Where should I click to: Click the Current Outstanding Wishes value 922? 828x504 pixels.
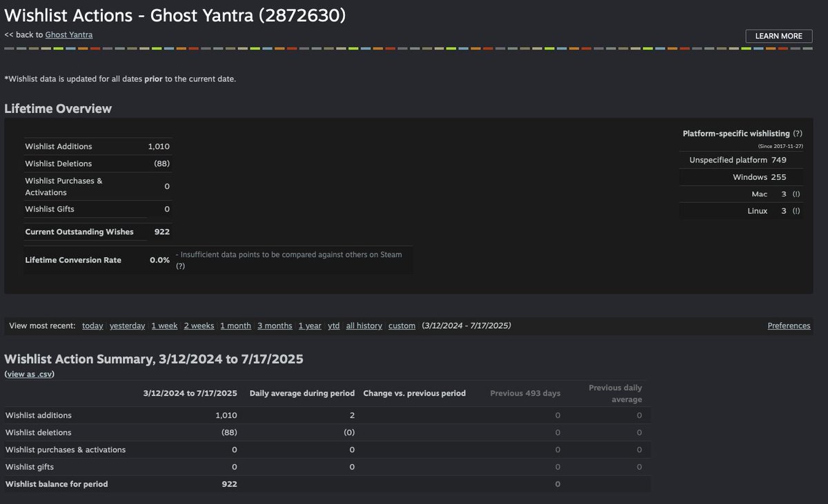pyautogui.click(x=162, y=232)
